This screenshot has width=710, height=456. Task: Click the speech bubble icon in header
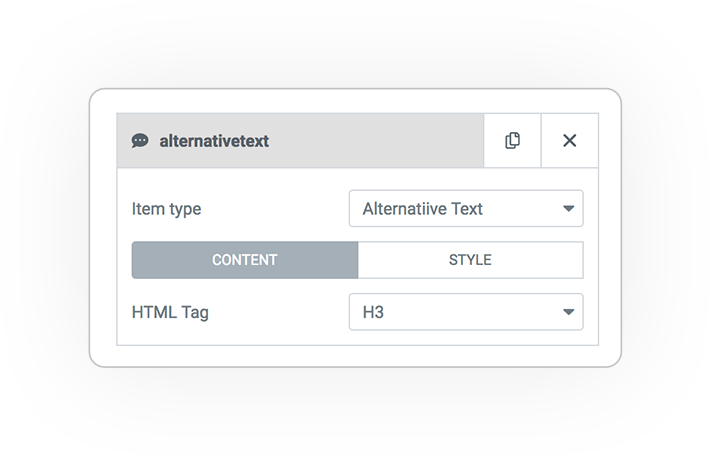[x=140, y=141]
